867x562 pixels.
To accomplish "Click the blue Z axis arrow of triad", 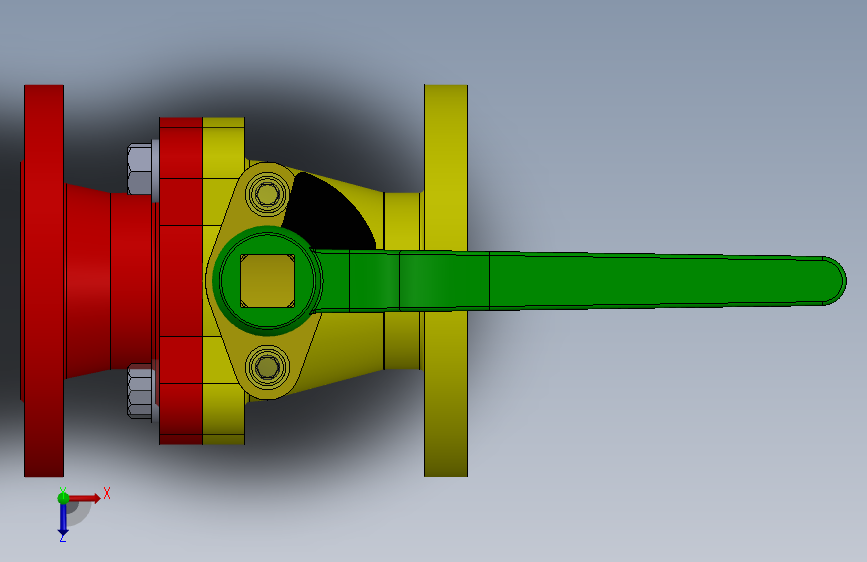I will [x=63, y=520].
